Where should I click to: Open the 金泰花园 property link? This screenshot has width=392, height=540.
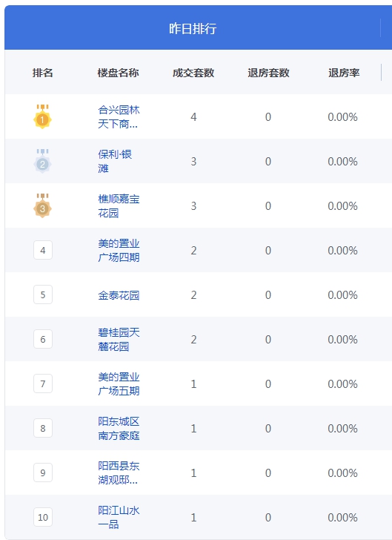pos(119,295)
